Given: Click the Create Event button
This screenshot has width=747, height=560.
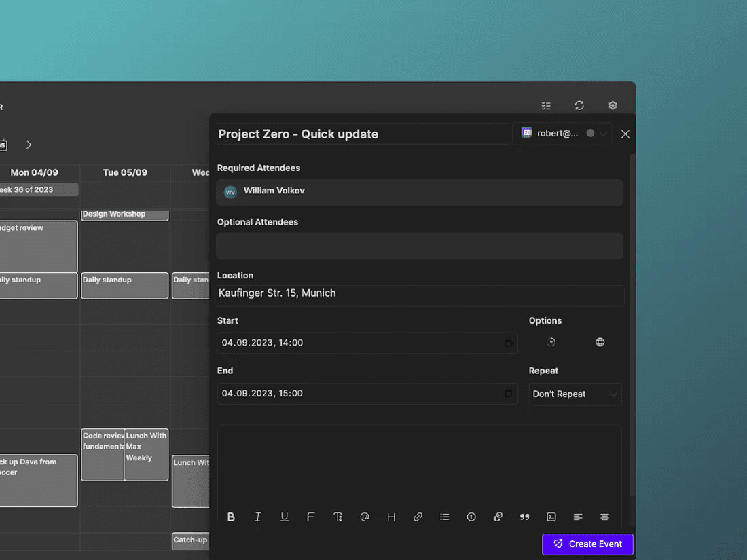Looking at the screenshot, I should click(x=587, y=544).
